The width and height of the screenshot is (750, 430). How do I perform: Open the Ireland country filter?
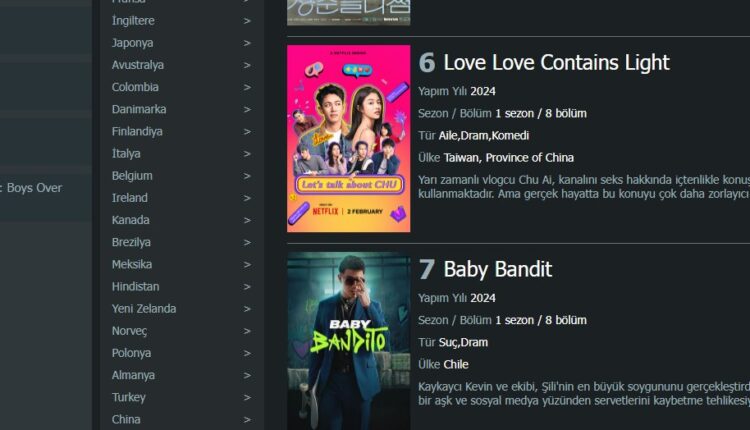tap(130, 198)
